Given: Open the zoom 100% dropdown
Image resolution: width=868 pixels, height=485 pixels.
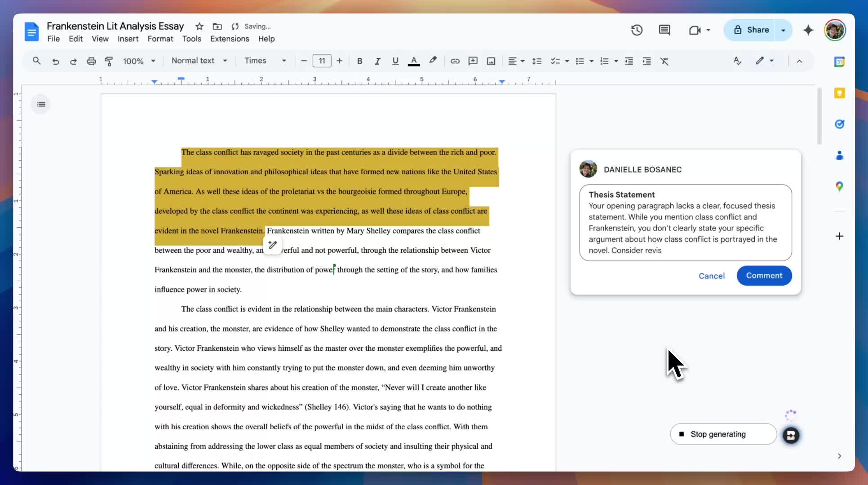Looking at the screenshot, I should pyautogui.click(x=139, y=61).
